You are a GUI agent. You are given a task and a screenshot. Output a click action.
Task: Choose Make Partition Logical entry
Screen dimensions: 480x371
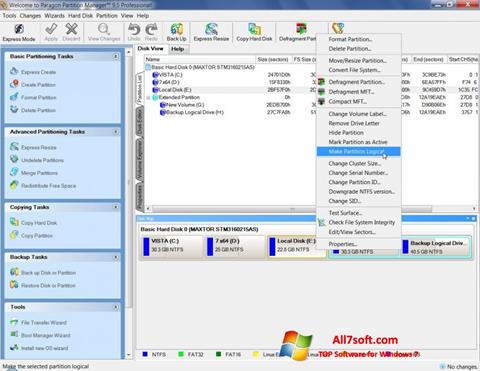pos(359,152)
